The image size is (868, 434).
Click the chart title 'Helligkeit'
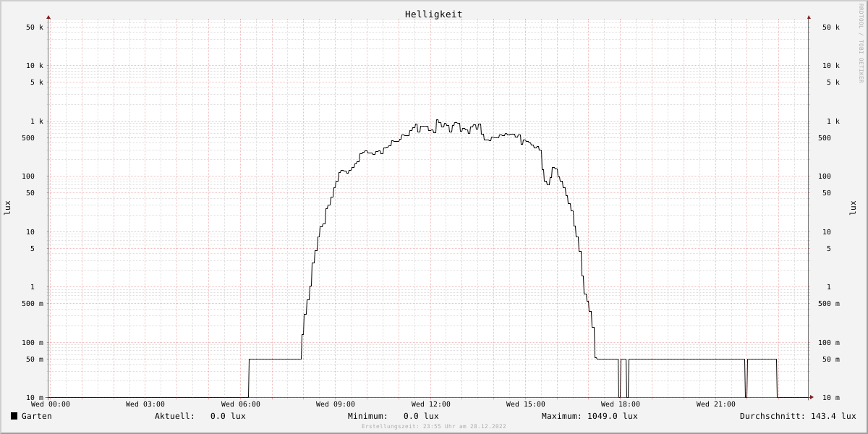(x=433, y=14)
